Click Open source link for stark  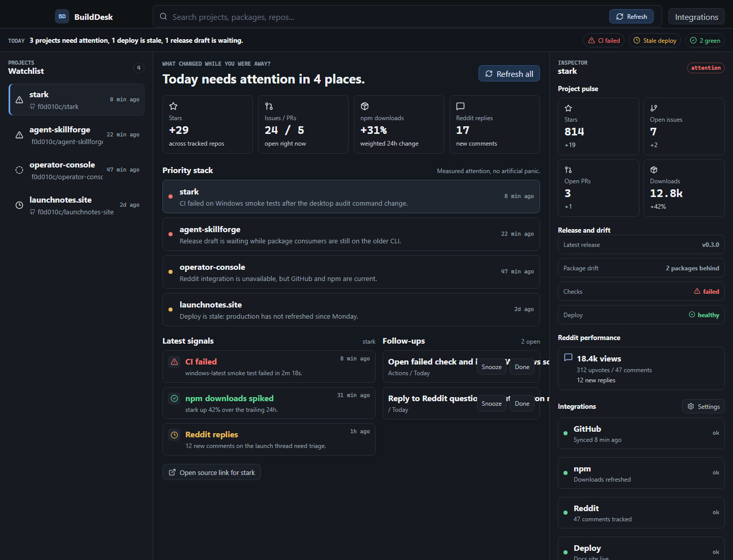212,472
